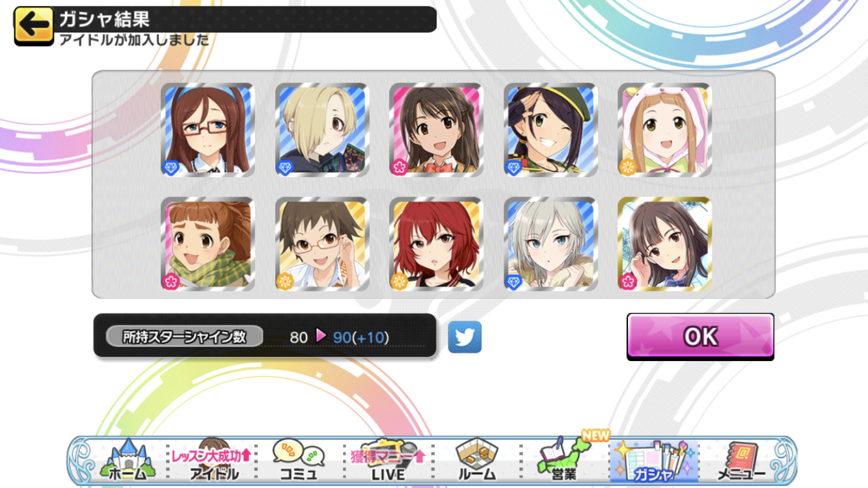The image size is (868, 488).
Task: Select the ガシャ tab in bottom bar
Action: (x=653, y=461)
